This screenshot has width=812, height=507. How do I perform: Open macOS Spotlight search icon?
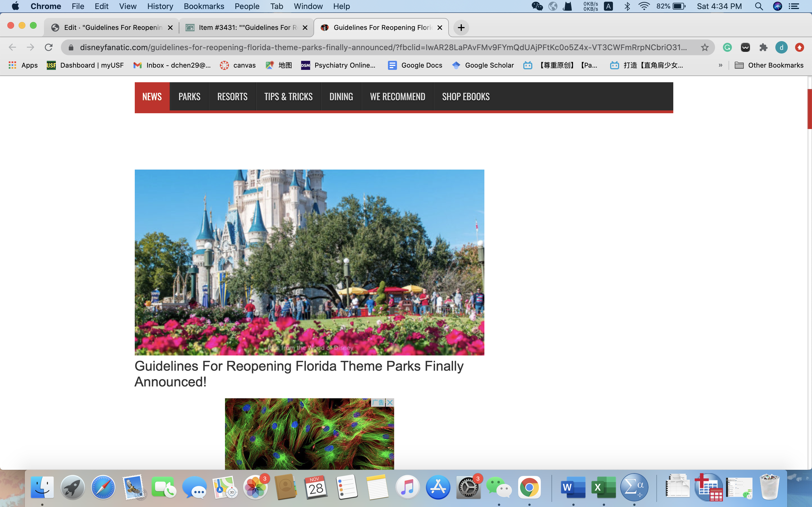pos(759,6)
